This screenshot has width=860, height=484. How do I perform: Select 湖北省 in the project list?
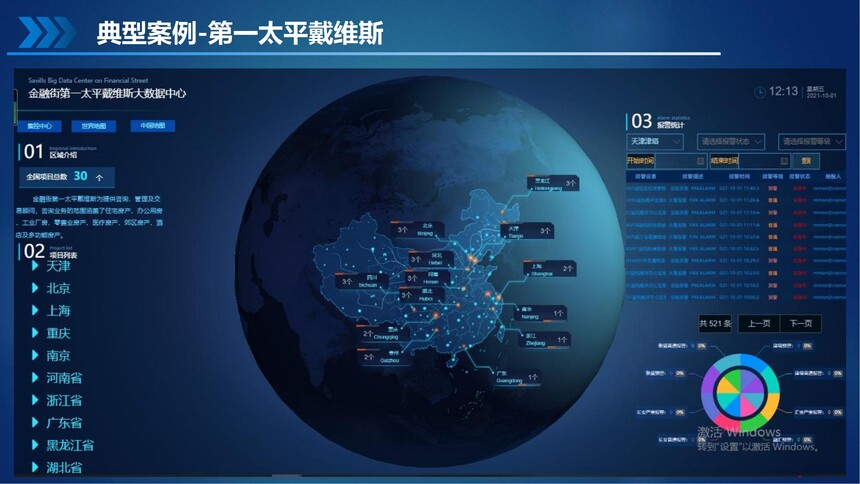pyautogui.click(x=64, y=468)
